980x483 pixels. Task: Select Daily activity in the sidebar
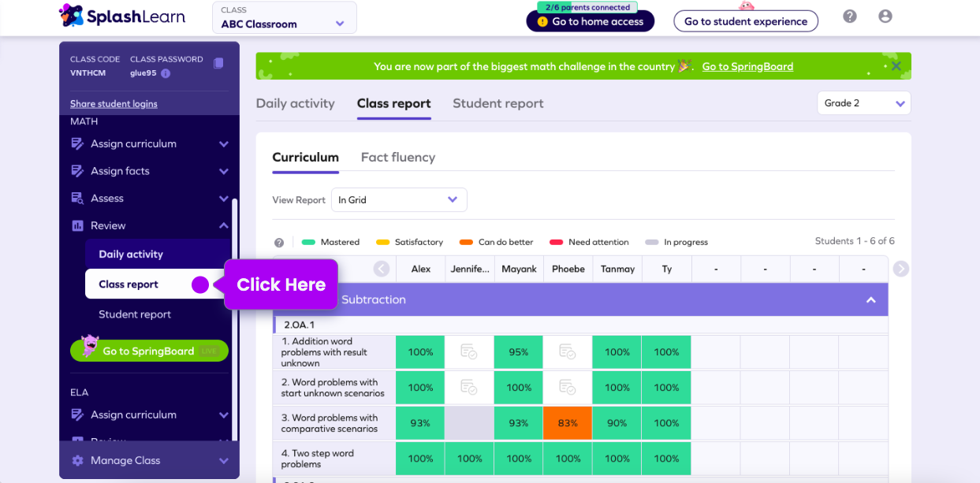[131, 255]
